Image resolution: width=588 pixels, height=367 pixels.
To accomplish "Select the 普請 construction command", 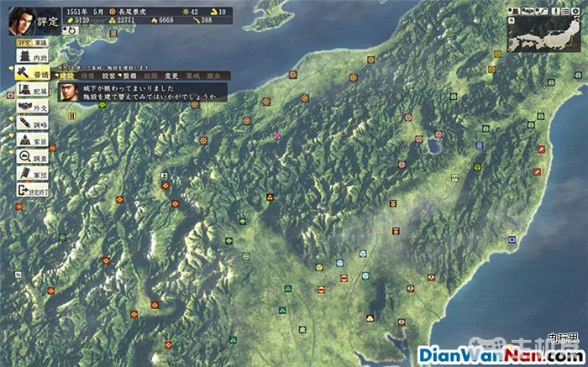I will [x=32, y=73].
